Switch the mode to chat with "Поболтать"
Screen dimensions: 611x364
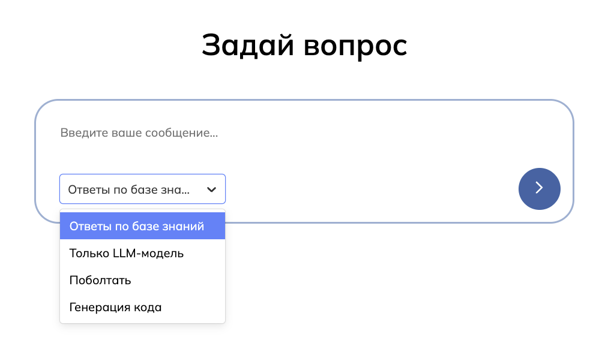100,280
